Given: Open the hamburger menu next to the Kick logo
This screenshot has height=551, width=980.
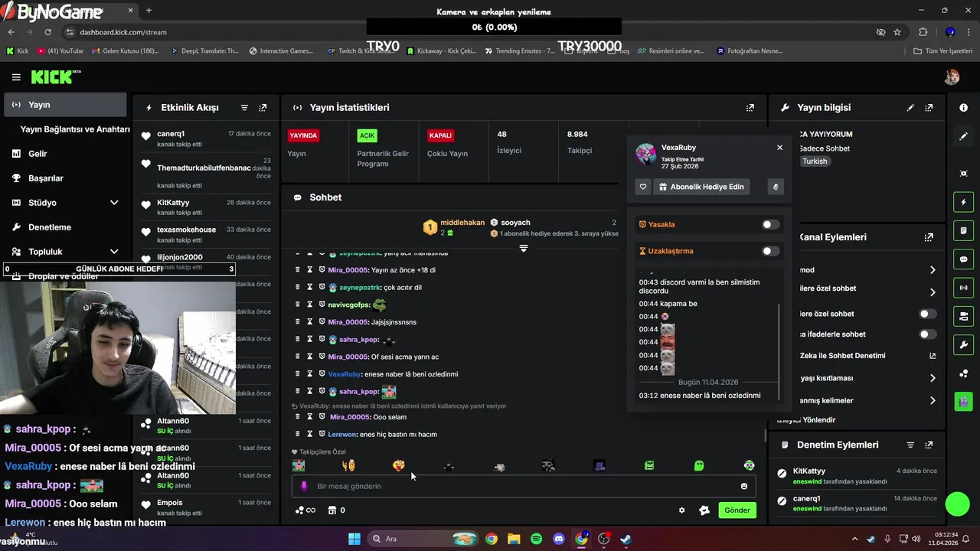Looking at the screenshot, I should pos(16,77).
